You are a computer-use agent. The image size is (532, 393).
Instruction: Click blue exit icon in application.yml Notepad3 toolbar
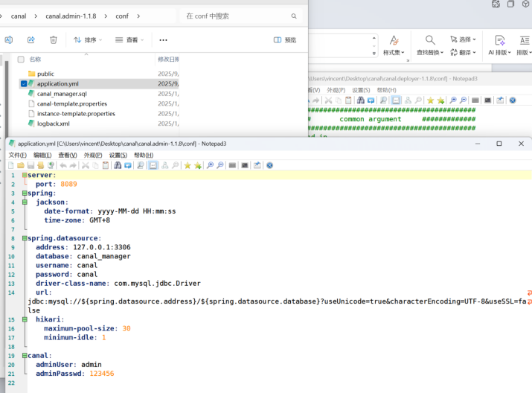[x=270, y=165]
